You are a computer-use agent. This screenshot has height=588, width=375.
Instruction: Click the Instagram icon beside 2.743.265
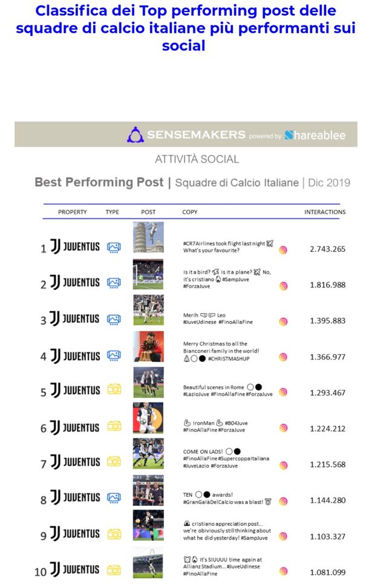coord(283,250)
